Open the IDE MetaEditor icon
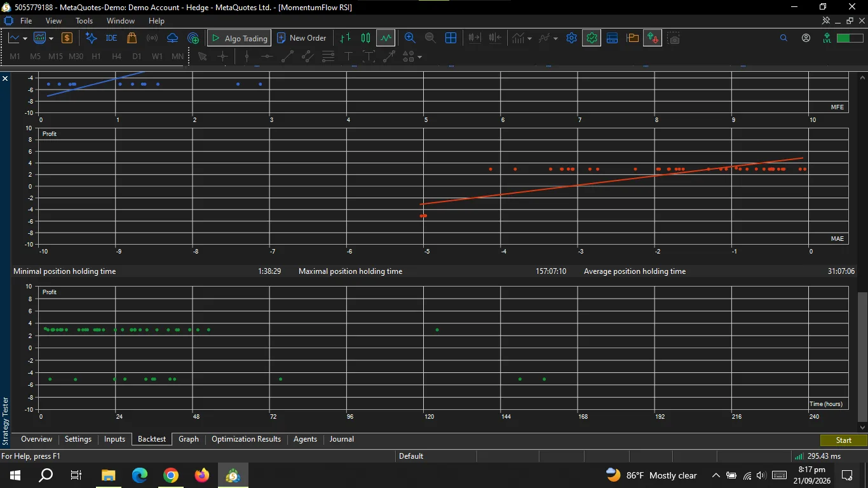The image size is (868, 488). coord(111,38)
